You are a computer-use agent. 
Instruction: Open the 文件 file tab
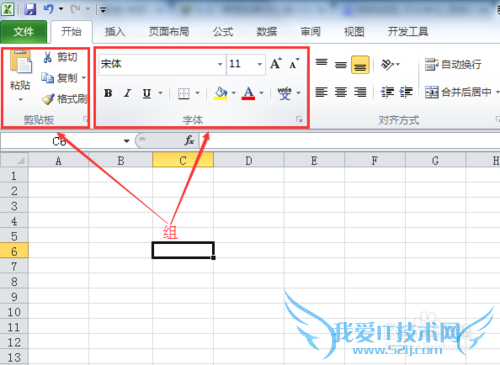24,32
